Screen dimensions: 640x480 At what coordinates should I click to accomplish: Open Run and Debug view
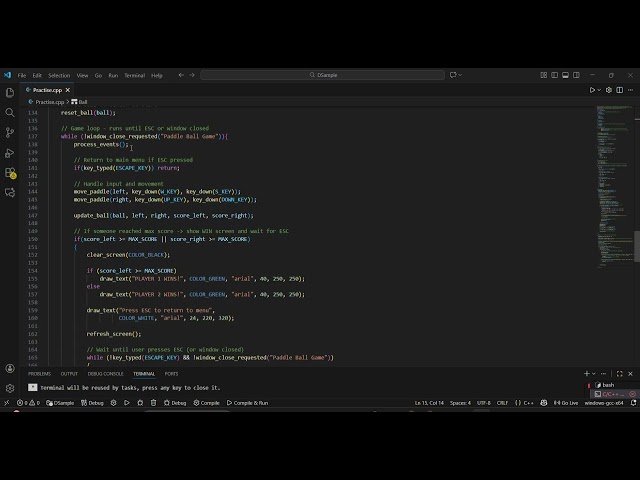10,153
